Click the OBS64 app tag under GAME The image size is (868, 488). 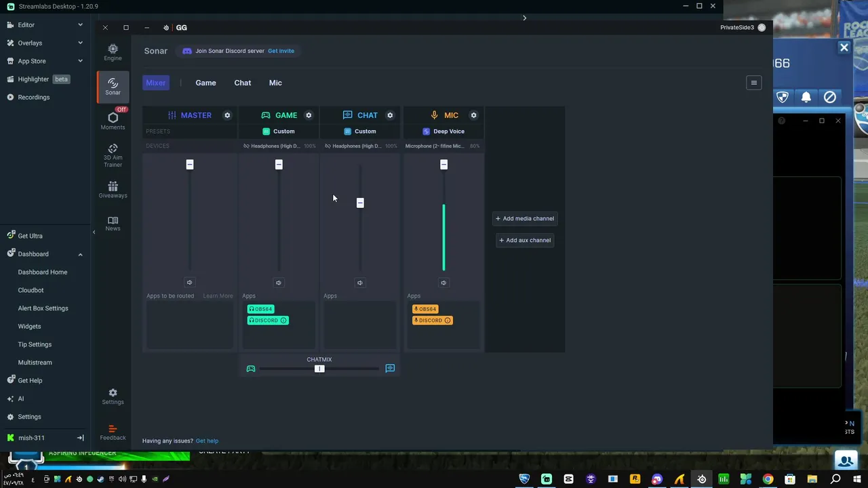click(x=260, y=309)
